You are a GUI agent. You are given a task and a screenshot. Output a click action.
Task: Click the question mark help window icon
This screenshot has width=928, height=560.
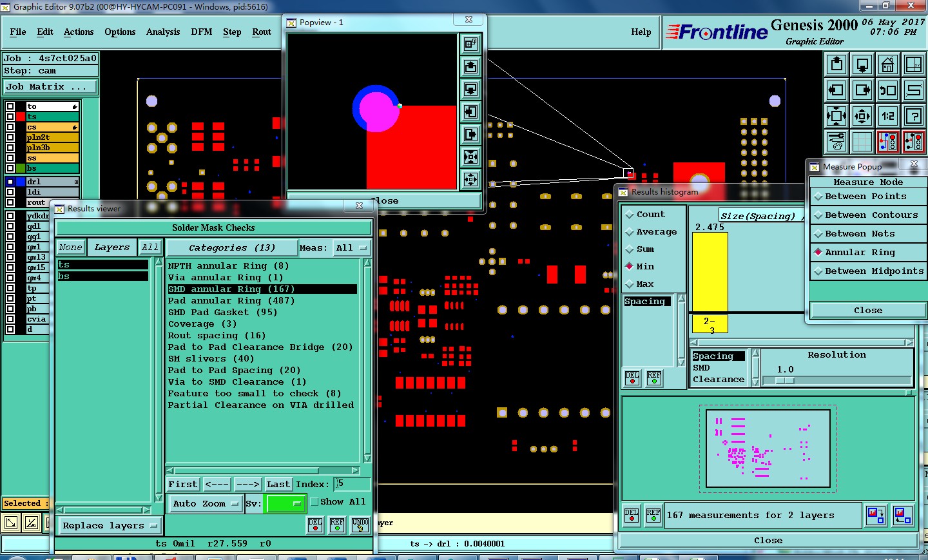[914, 116]
